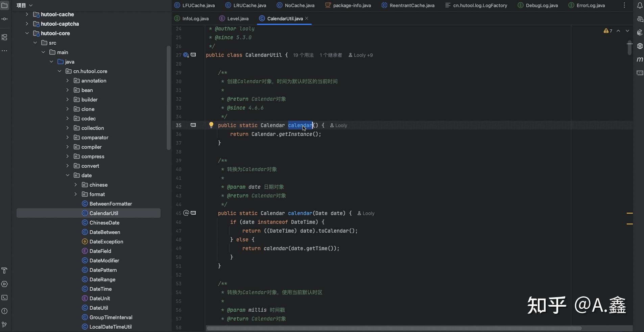
Task: Switch to the ReentrantCache.java tab
Action: tap(408, 5)
